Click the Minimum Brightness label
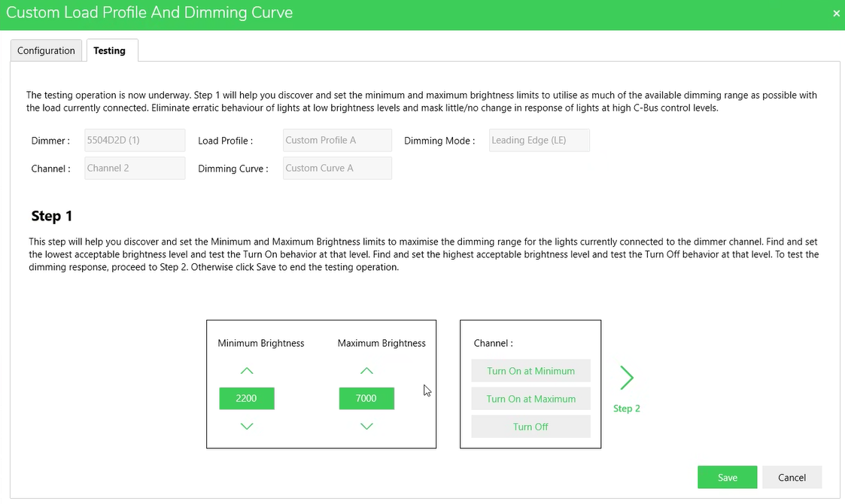The image size is (845, 504). tap(261, 343)
